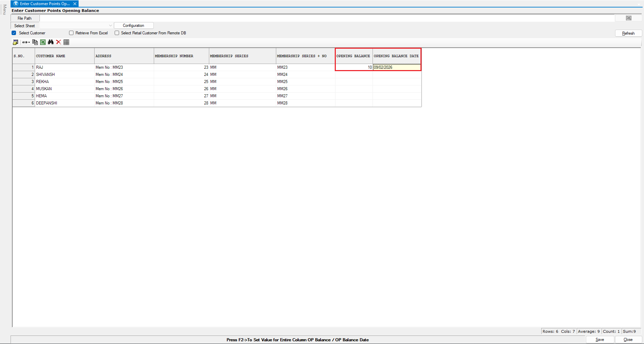Click the browse icon beside File Path field
The height and width of the screenshot is (344, 644).
[x=628, y=18]
